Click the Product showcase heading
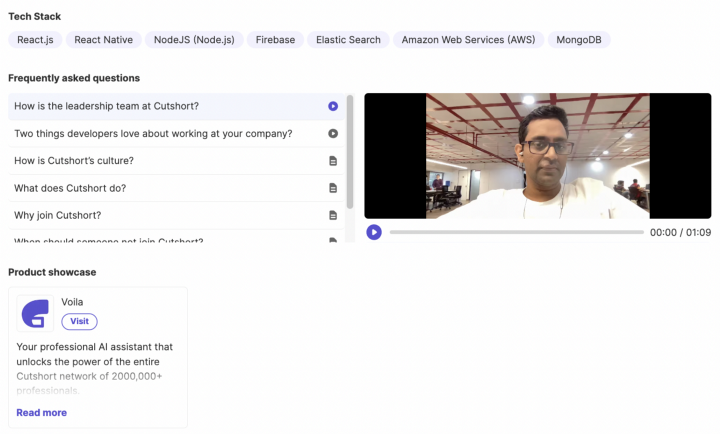The image size is (720, 434). tap(52, 272)
